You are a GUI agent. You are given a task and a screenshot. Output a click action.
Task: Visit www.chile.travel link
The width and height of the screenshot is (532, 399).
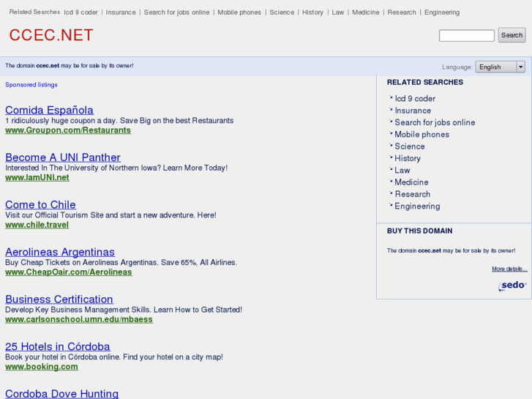[37, 225]
